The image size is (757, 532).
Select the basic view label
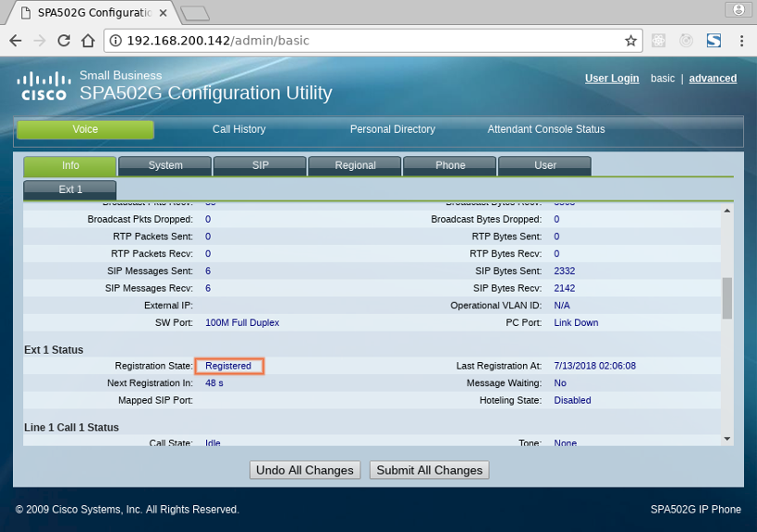click(x=662, y=78)
